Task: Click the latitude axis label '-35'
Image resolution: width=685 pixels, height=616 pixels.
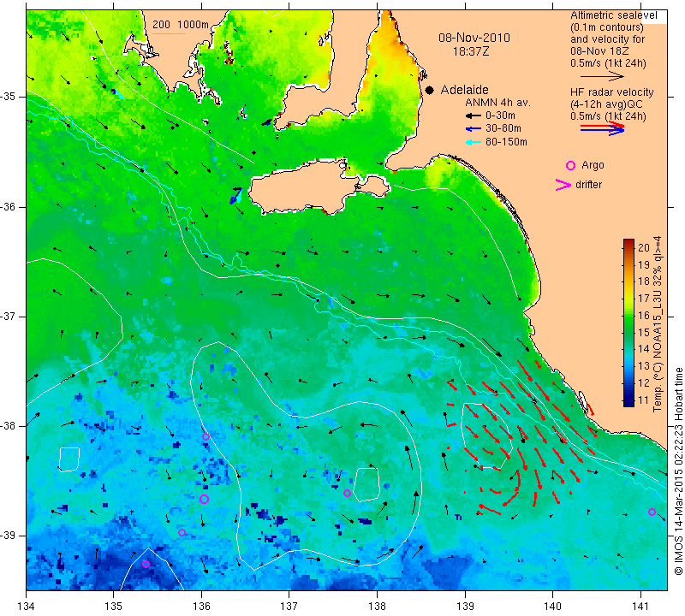Action: tap(9, 97)
